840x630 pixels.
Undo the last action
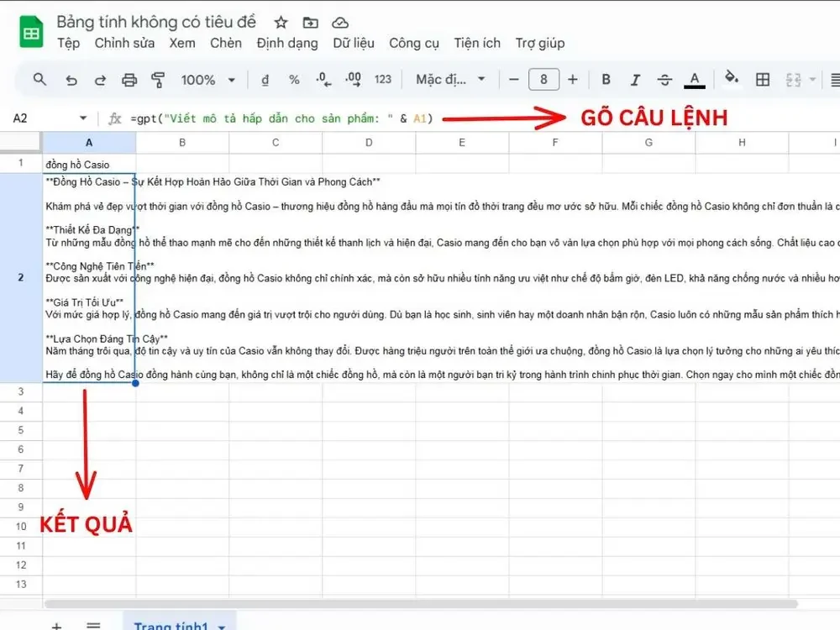[x=71, y=80]
